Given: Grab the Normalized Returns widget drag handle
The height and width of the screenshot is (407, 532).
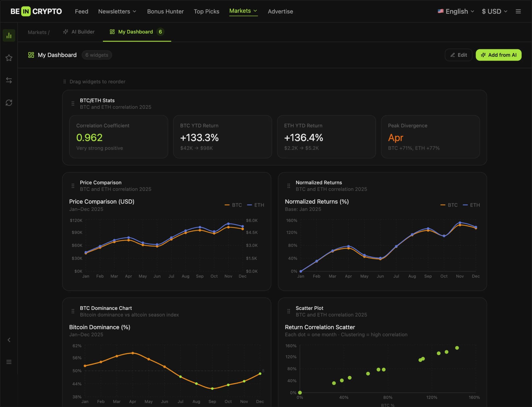Looking at the screenshot, I should click(288, 186).
